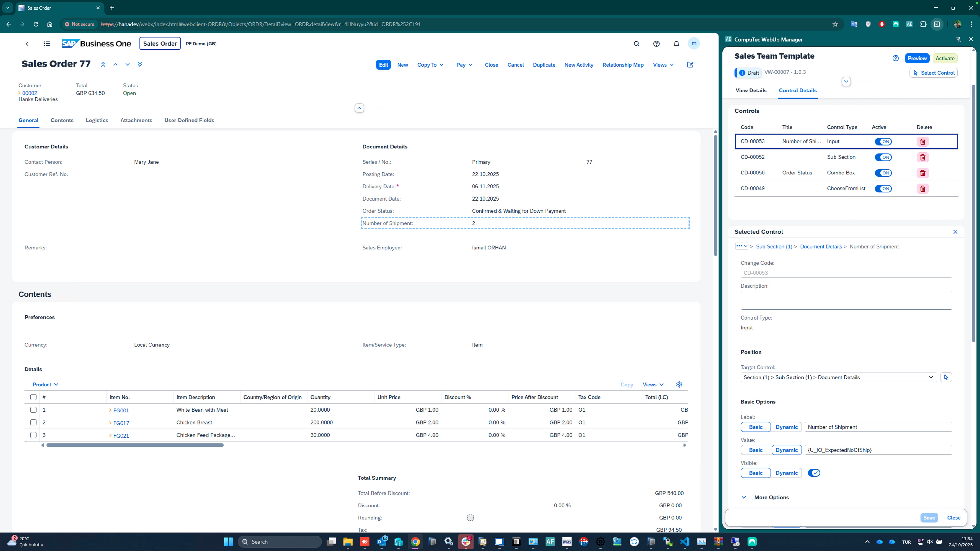
Task: Unpin the CompuTec WebUp Manager panel
Action: pyautogui.click(x=958, y=39)
